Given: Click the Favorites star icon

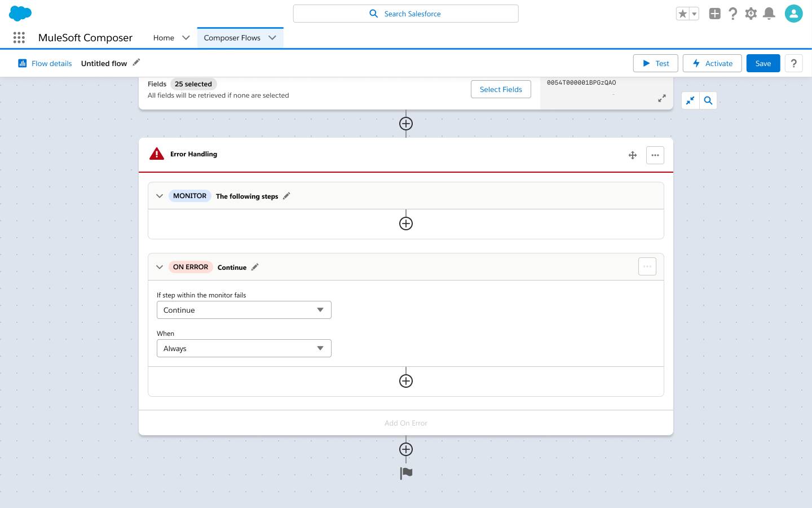Looking at the screenshot, I should point(683,14).
